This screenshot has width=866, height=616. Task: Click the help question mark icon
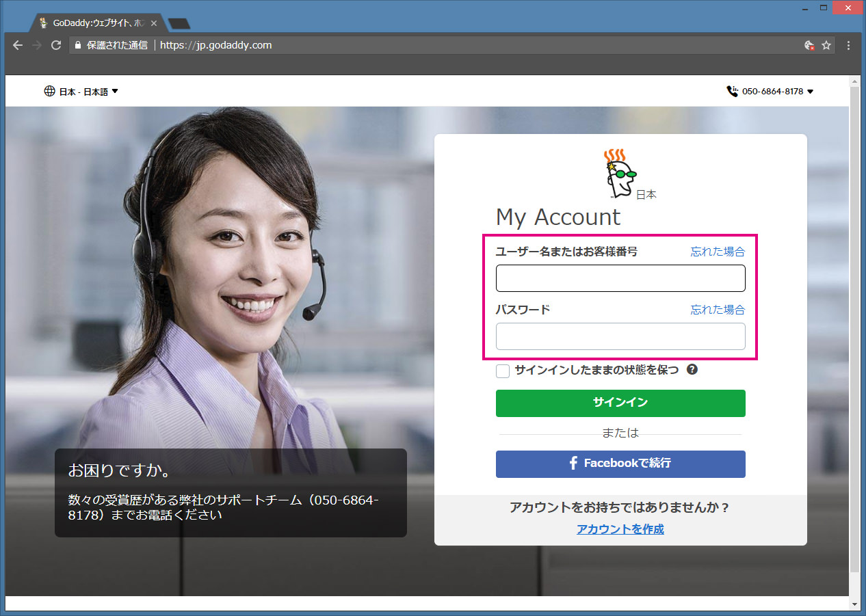click(x=692, y=370)
